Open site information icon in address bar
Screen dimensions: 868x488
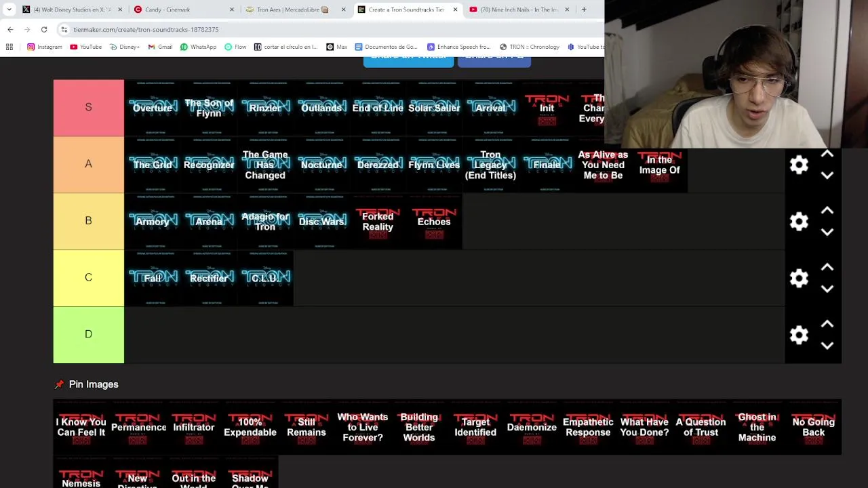click(x=64, y=29)
